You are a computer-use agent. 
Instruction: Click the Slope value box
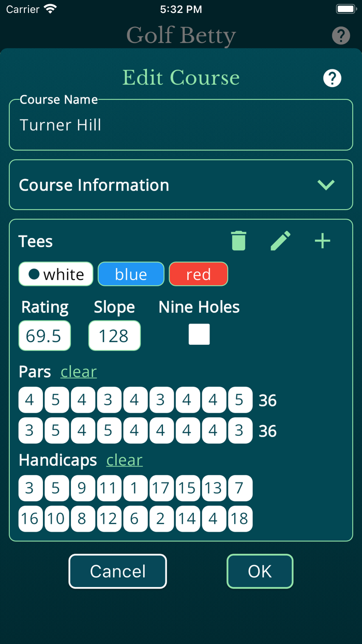114,335
